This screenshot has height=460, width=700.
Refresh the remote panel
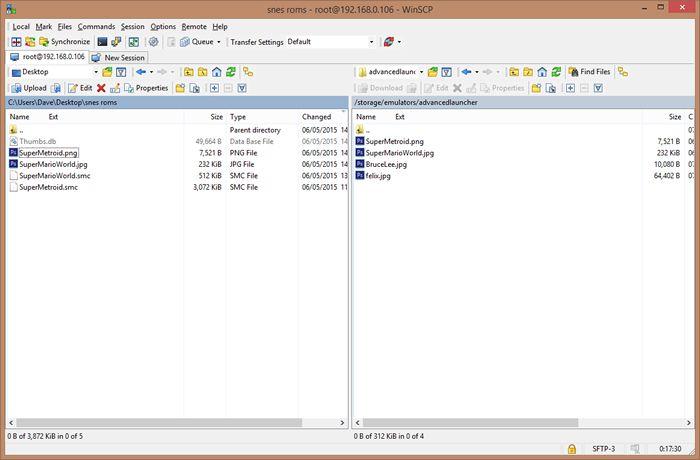click(556, 72)
